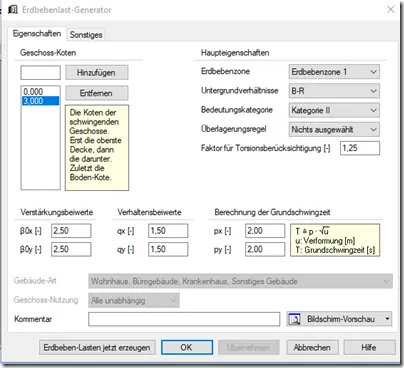The width and height of the screenshot is (404, 368).
Task: Confirm with the OK button
Action: click(187, 348)
